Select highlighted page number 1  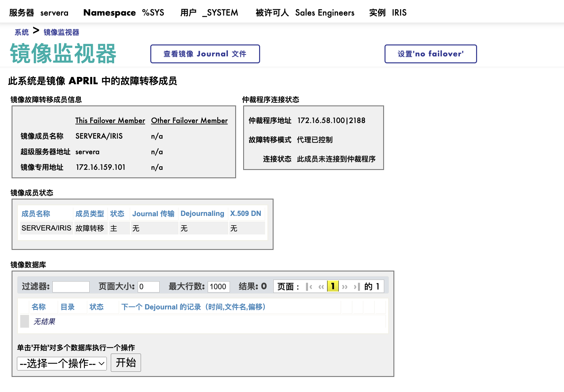pyautogui.click(x=333, y=286)
